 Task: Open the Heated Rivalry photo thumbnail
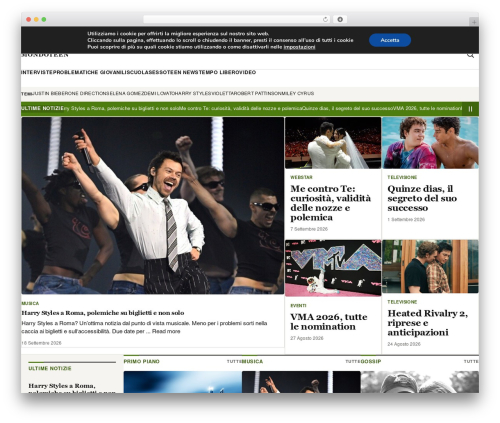(430, 267)
